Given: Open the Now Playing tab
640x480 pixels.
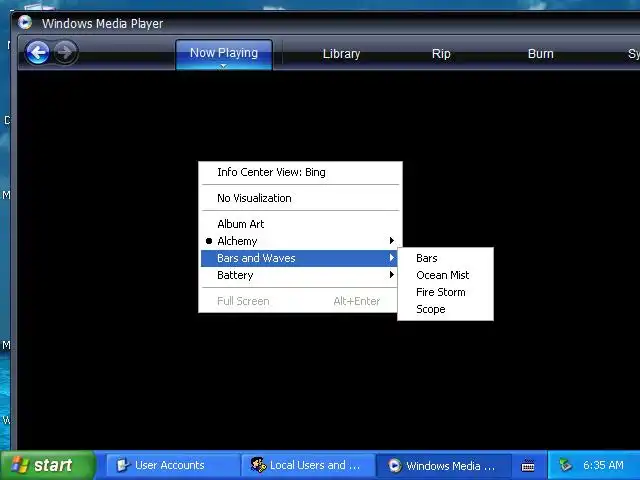Looking at the screenshot, I should [224, 53].
